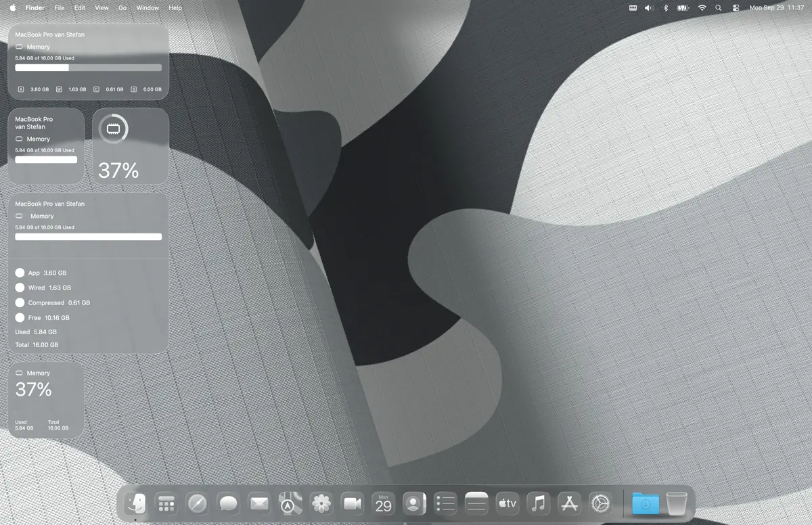This screenshot has height=525, width=812.
Task: Click the memory monitor menu bar icon
Action: (x=633, y=8)
